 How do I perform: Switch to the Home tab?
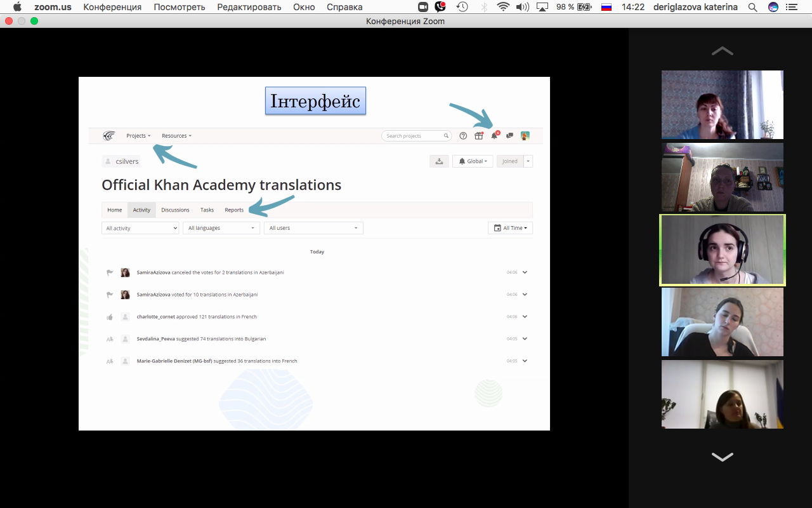(x=115, y=210)
